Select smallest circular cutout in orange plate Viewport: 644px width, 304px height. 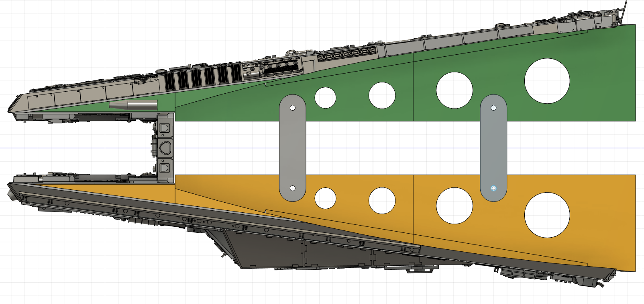pyautogui.click(x=325, y=198)
